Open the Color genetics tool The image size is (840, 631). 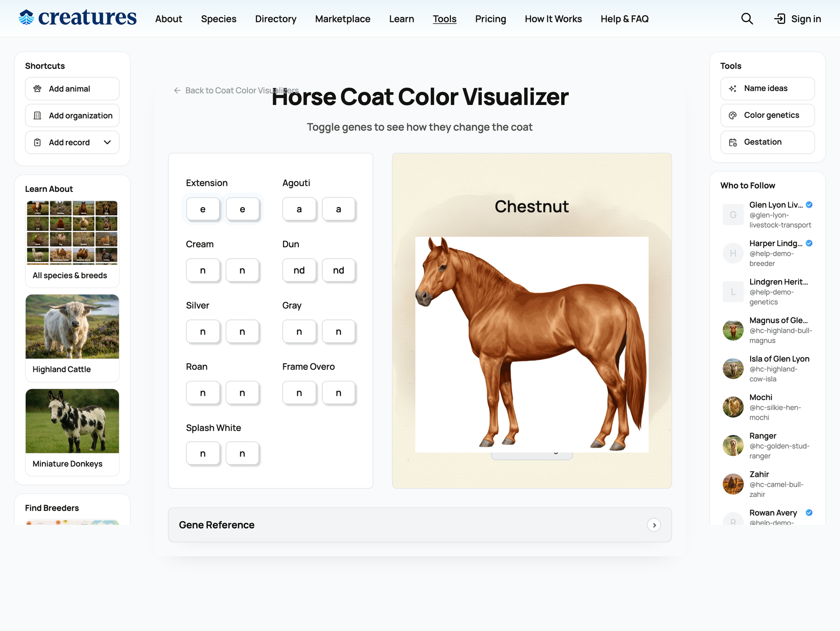tap(767, 115)
